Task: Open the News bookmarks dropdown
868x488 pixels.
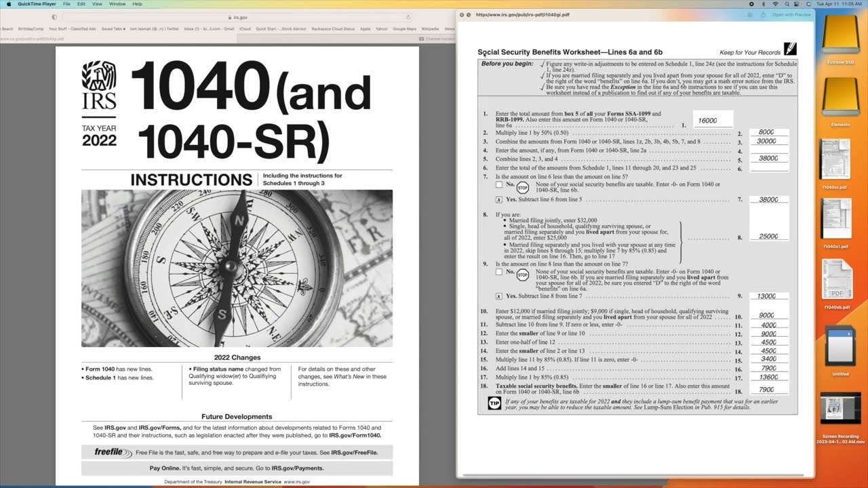Action: [450, 28]
